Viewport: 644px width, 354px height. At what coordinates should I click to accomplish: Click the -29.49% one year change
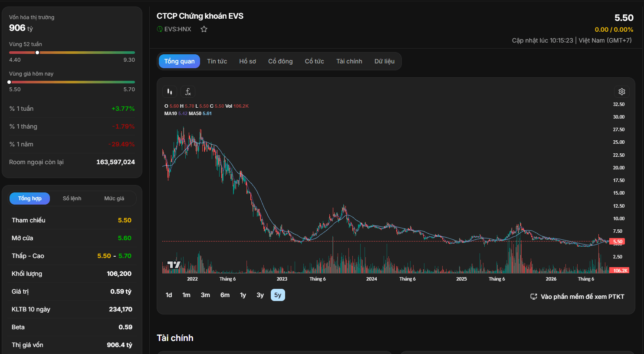[122, 144]
